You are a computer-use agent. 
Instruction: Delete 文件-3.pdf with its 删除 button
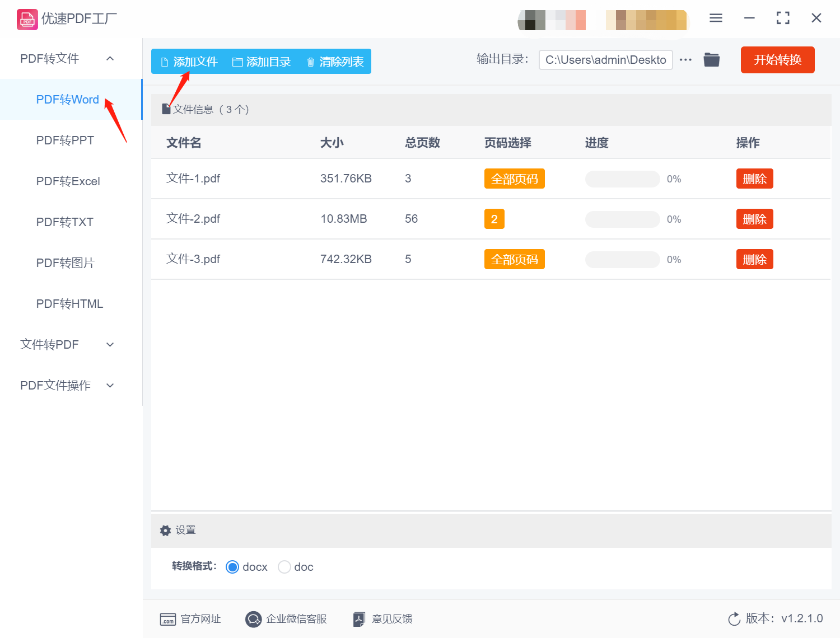point(754,260)
